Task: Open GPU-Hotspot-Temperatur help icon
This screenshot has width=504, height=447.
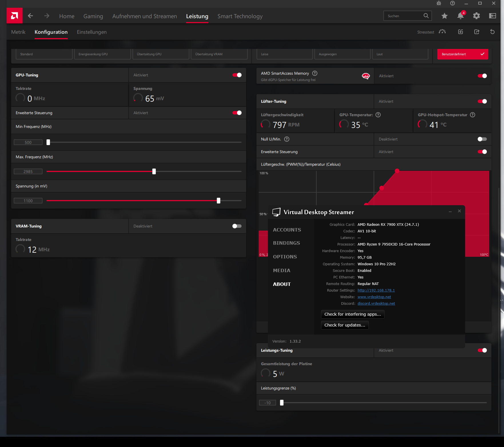Action: coord(473,115)
